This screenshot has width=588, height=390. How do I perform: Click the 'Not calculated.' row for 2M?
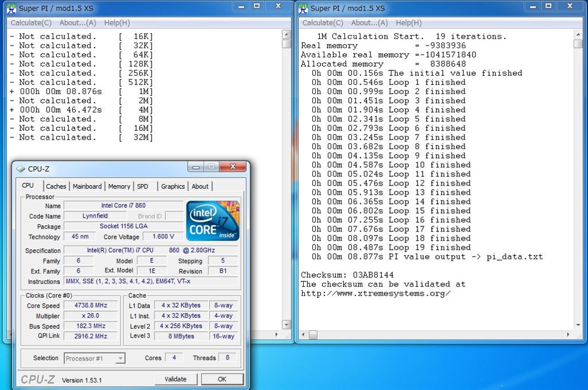(x=82, y=101)
